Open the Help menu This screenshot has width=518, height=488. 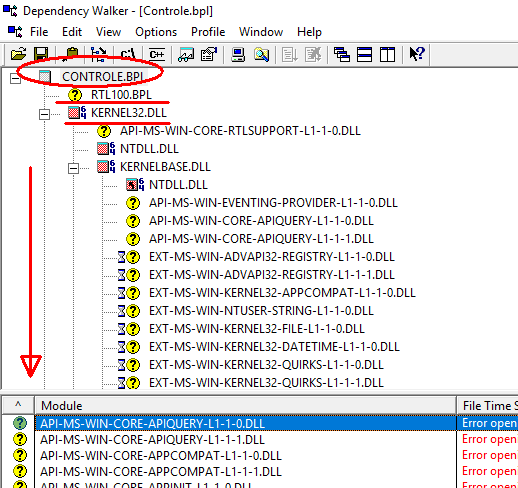pyautogui.click(x=309, y=32)
